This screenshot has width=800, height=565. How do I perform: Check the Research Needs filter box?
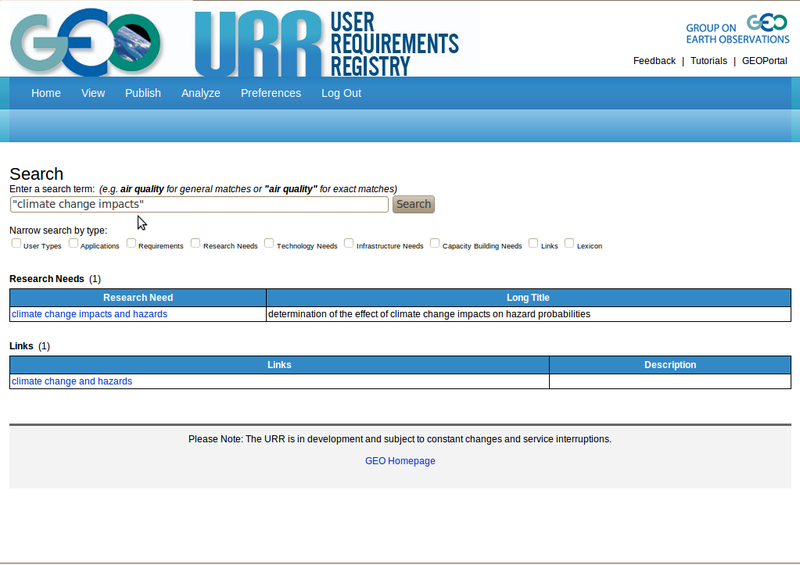click(196, 243)
